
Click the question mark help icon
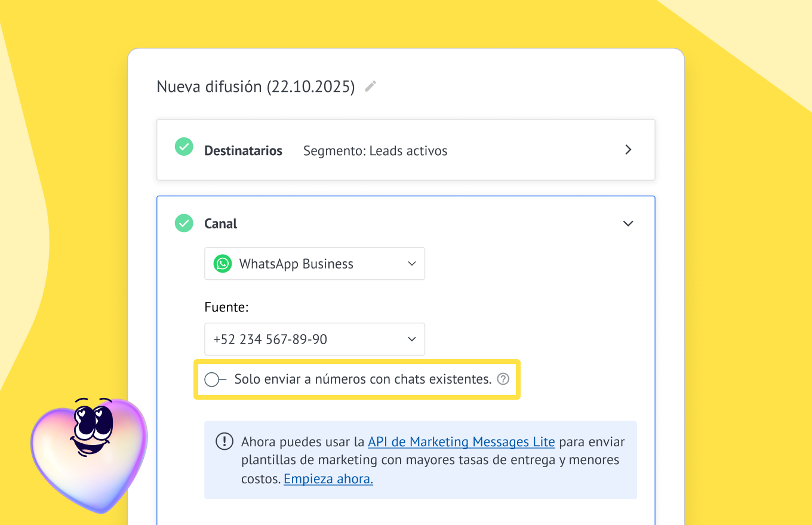pos(503,379)
